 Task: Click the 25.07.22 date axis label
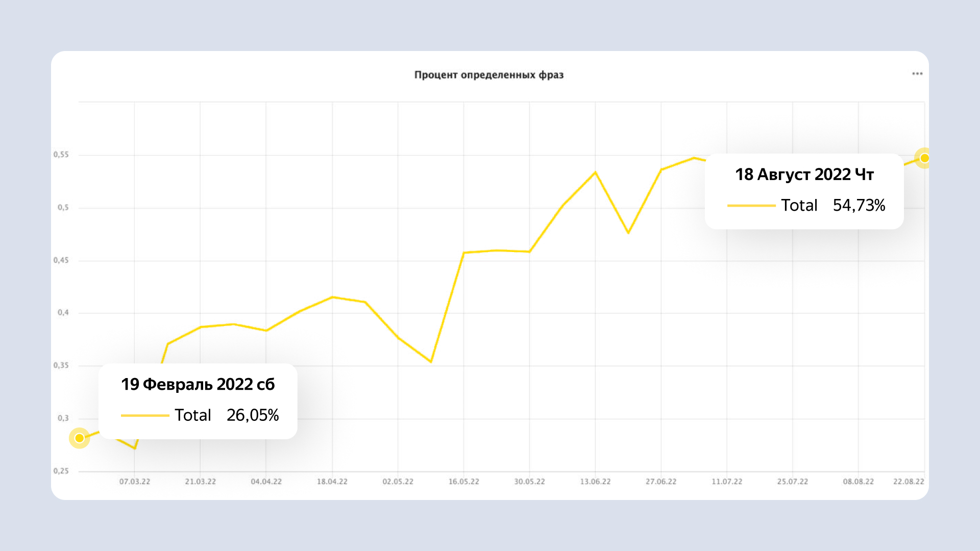(x=793, y=482)
